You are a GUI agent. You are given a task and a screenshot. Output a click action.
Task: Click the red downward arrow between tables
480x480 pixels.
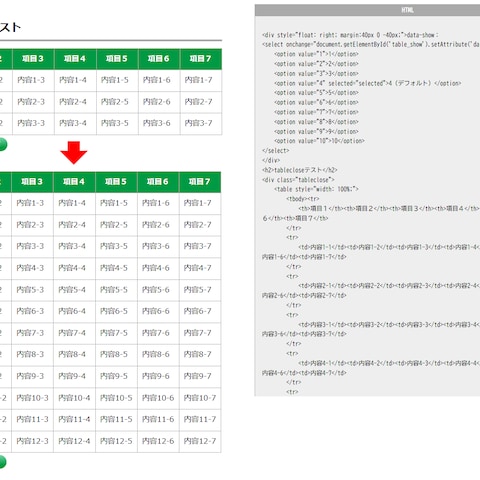pos(74,153)
